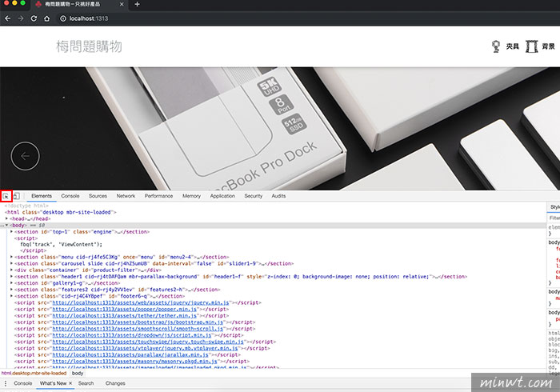Expand section header1-f node
Viewport: 560px width, 392px height.
12,276
